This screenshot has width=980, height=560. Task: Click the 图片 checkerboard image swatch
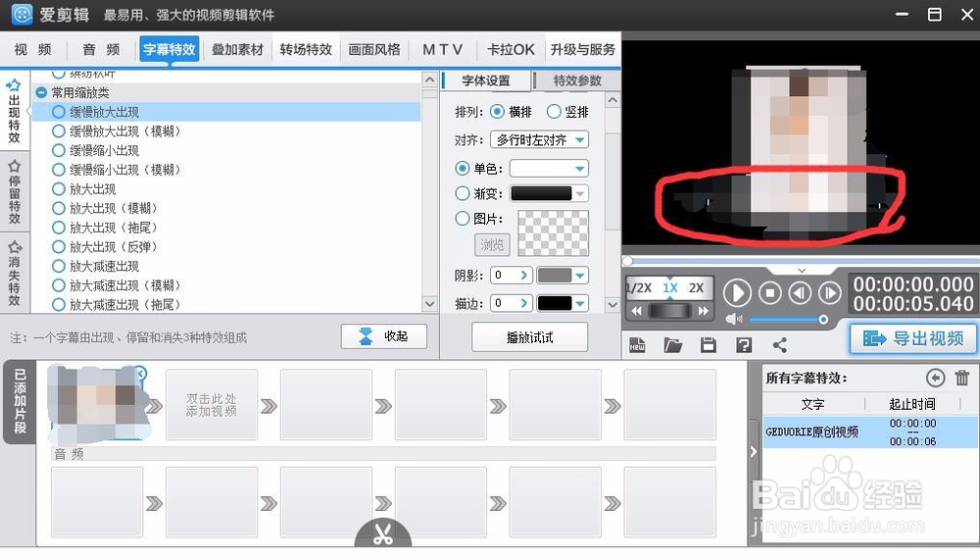[553, 232]
